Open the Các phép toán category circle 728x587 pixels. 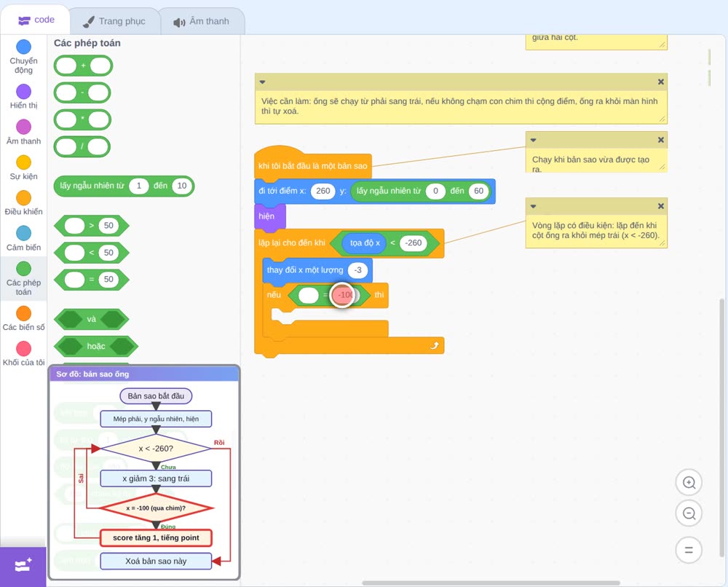[23, 269]
